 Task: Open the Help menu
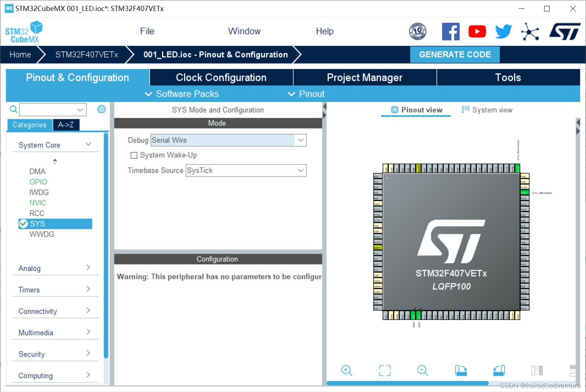coord(325,31)
